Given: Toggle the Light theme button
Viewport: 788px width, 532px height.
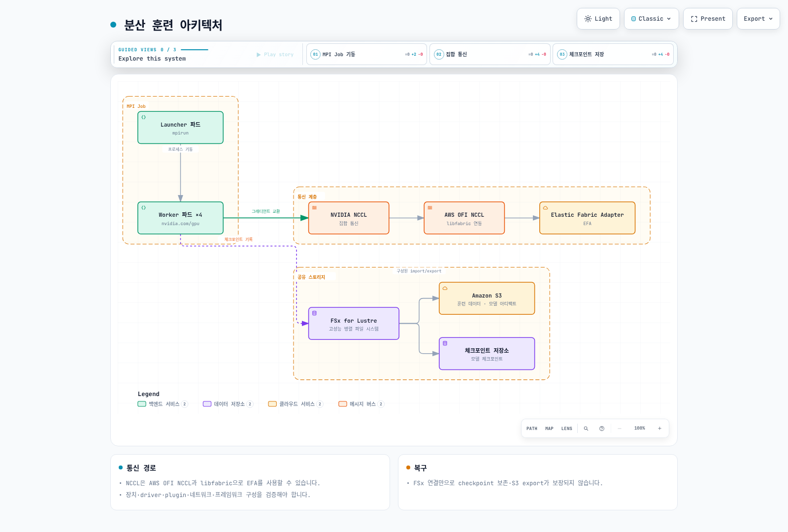Looking at the screenshot, I should point(598,19).
